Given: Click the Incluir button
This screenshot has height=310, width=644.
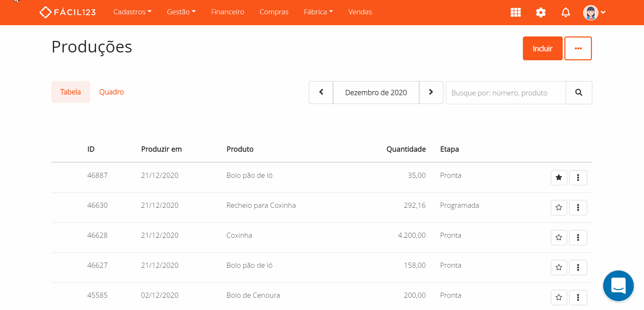Looking at the screenshot, I should click(x=542, y=48).
